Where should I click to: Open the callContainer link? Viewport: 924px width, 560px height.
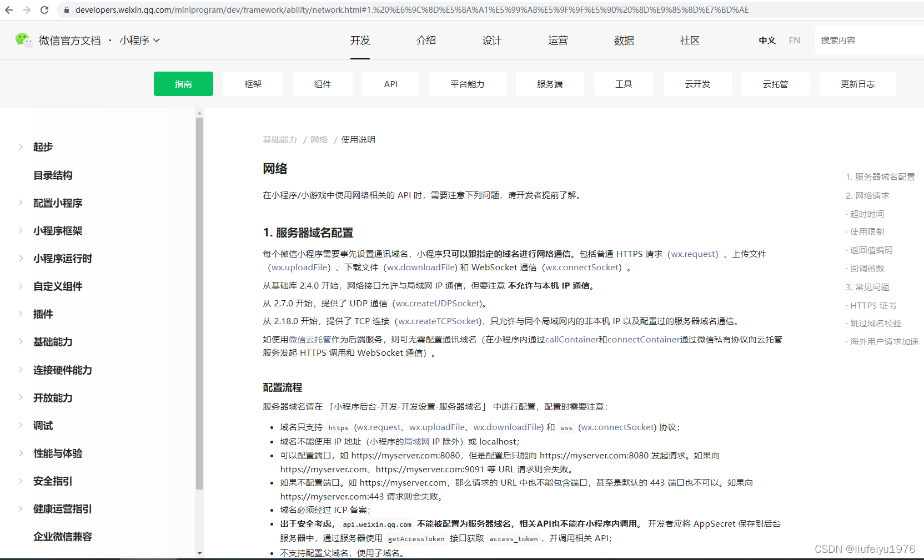571,340
